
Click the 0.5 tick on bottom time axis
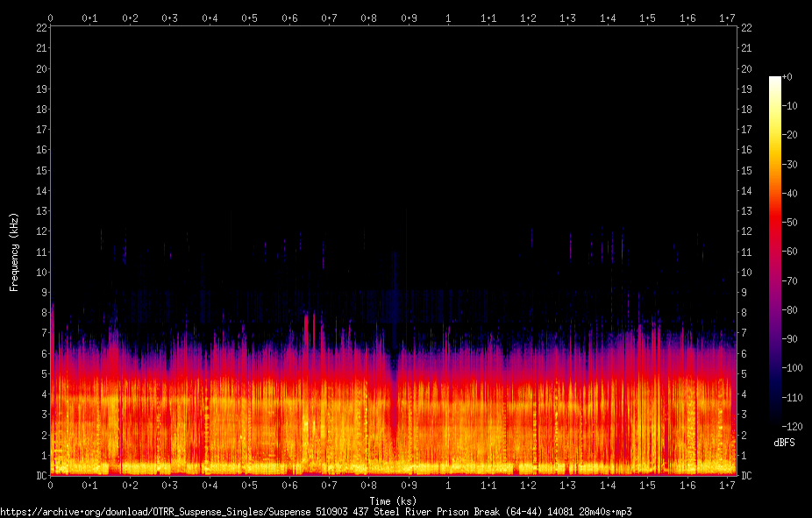coord(249,486)
